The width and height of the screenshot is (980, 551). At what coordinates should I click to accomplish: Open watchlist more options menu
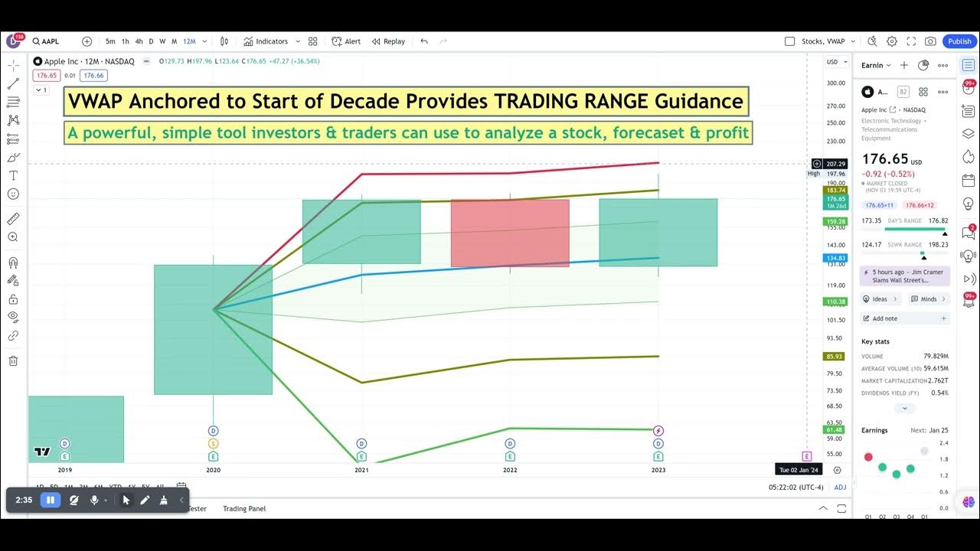point(943,66)
